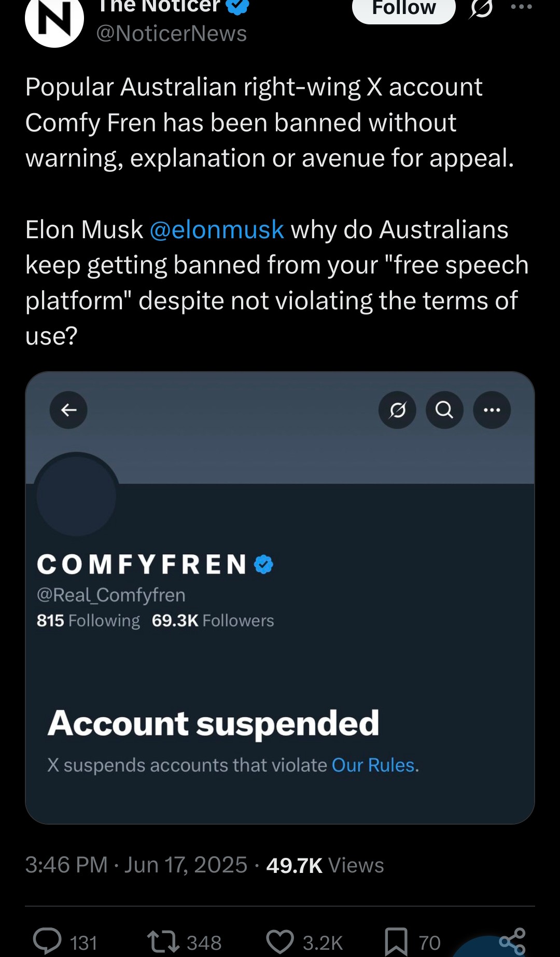This screenshot has height=957, width=560.
Task: Bookmark this tweet
Action: [x=396, y=942]
